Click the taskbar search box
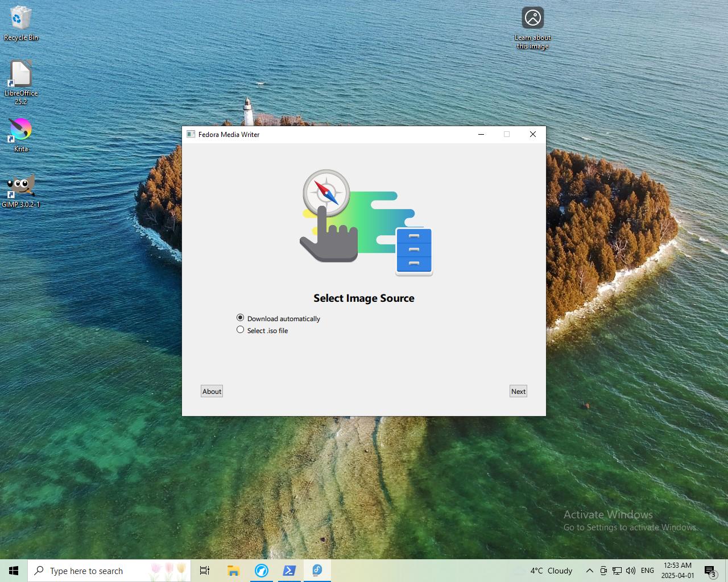Screen dimensions: 728x582 (109, 571)
